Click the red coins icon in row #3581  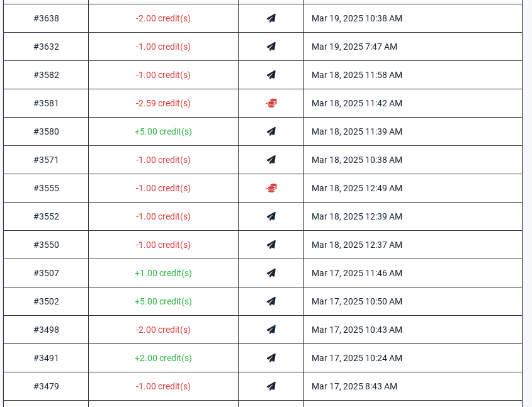[x=271, y=103]
